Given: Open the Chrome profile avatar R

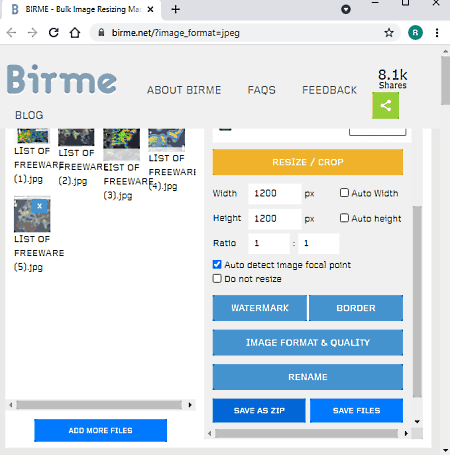Looking at the screenshot, I should (x=415, y=33).
